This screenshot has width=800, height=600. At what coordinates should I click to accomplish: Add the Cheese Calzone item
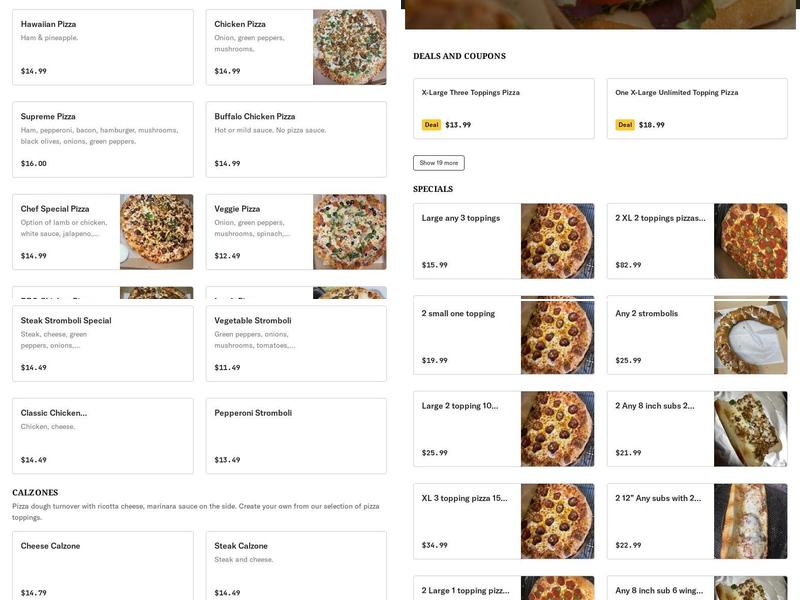tap(102, 566)
